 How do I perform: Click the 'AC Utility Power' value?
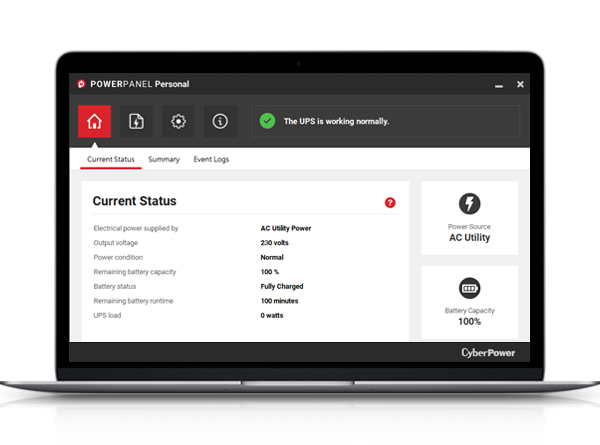click(286, 228)
